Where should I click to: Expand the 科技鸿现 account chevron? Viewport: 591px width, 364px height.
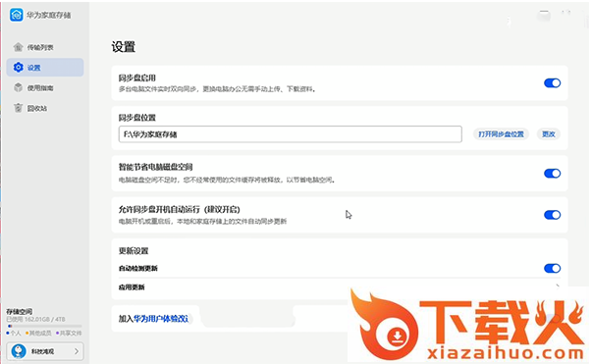pyautogui.click(x=77, y=351)
